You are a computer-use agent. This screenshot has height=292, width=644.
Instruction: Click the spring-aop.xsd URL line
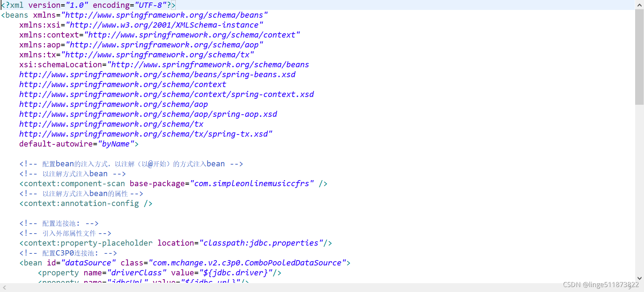coord(148,114)
